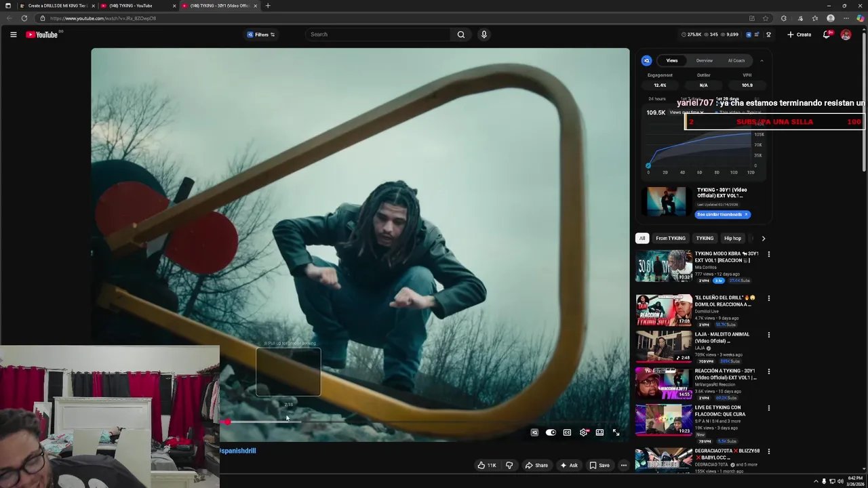Open the tab actions menu icon
Screen dimensions: 868x488
click(8, 5)
